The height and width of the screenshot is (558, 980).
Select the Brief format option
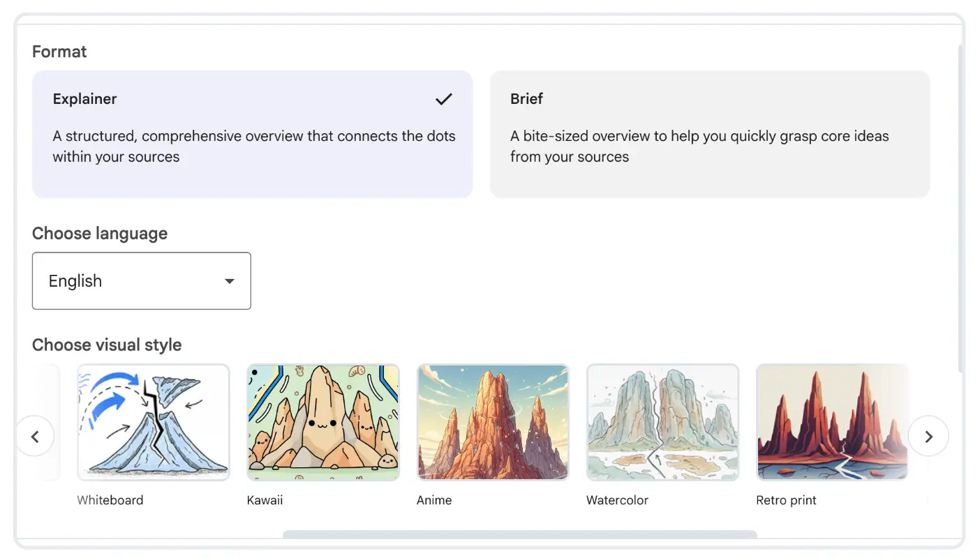pyautogui.click(x=710, y=134)
